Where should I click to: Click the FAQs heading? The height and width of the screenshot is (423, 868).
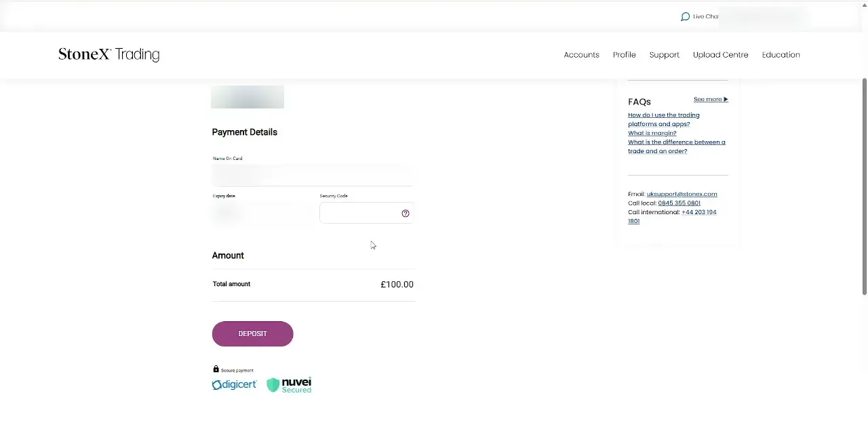(639, 102)
